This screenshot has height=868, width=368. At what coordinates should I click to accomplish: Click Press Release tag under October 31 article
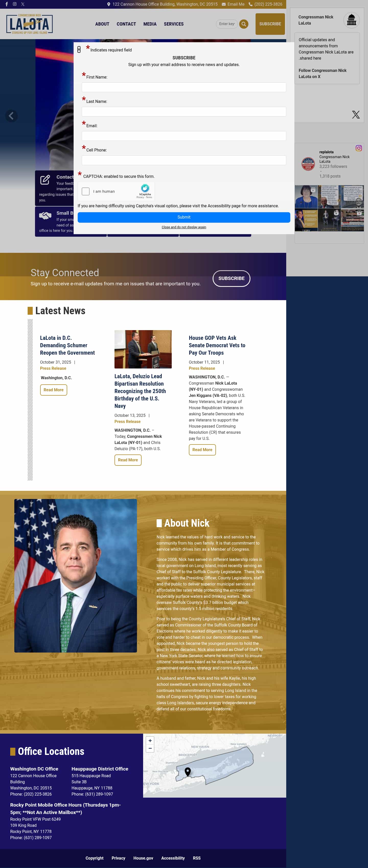pyautogui.click(x=53, y=368)
